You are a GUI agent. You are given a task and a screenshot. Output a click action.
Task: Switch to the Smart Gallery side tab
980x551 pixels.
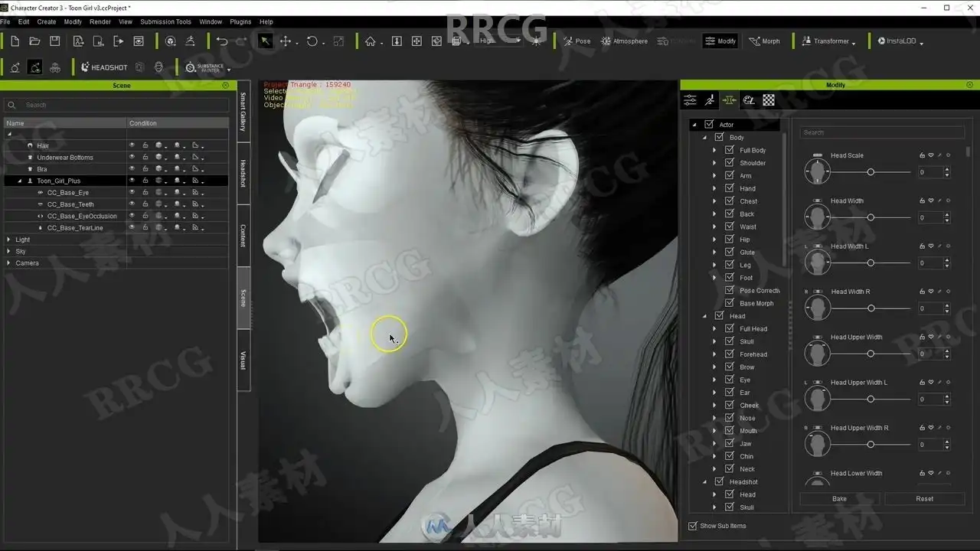[x=243, y=112]
